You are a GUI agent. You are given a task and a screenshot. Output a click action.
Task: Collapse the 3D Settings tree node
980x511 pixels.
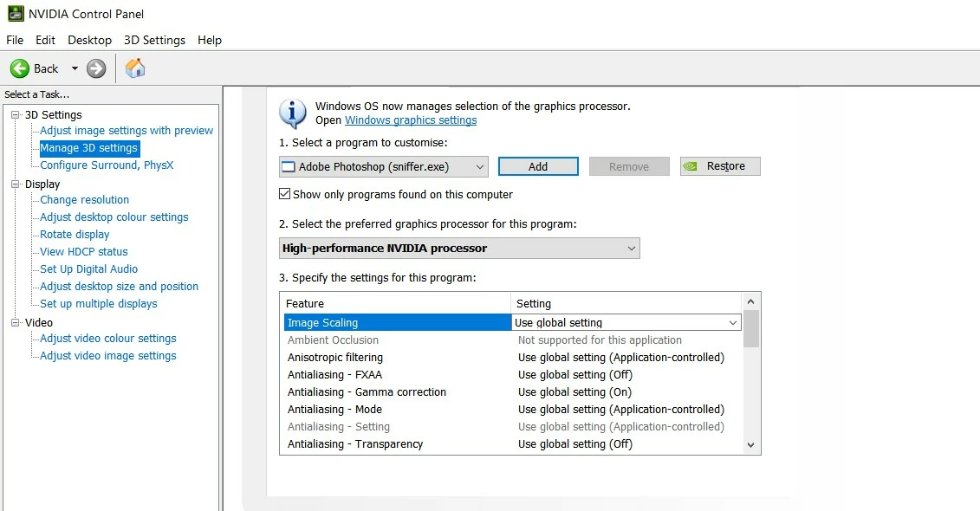click(x=16, y=115)
